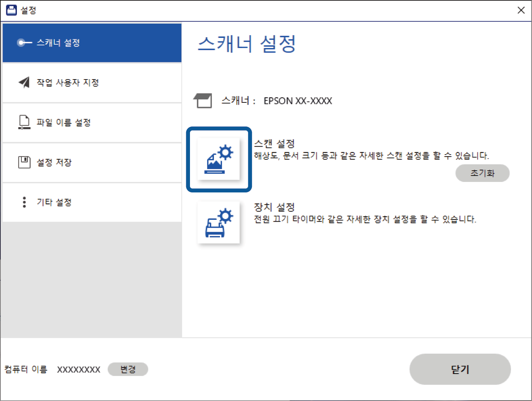Click the 변경 button next to computer name
The width and height of the screenshot is (532, 401).
(x=128, y=369)
